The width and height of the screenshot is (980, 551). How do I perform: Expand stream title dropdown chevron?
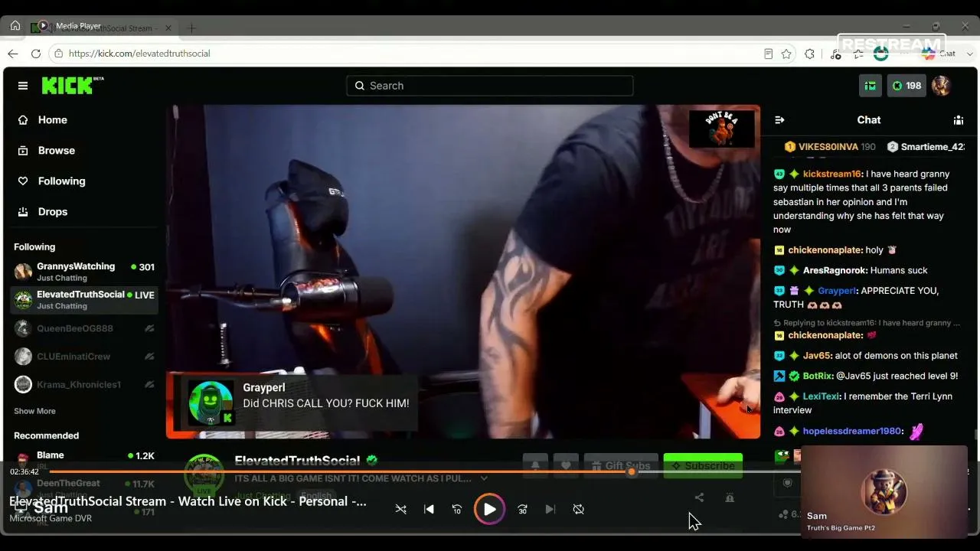point(484,478)
